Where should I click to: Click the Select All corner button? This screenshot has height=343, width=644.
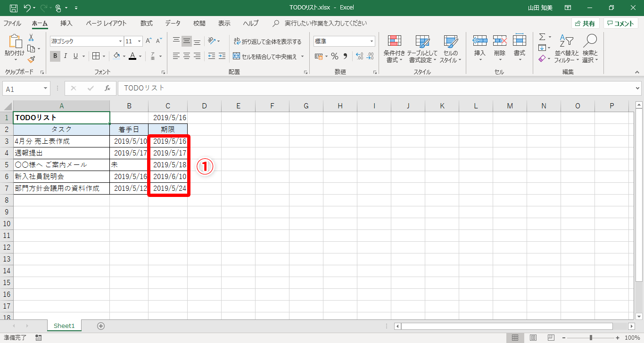(x=7, y=106)
